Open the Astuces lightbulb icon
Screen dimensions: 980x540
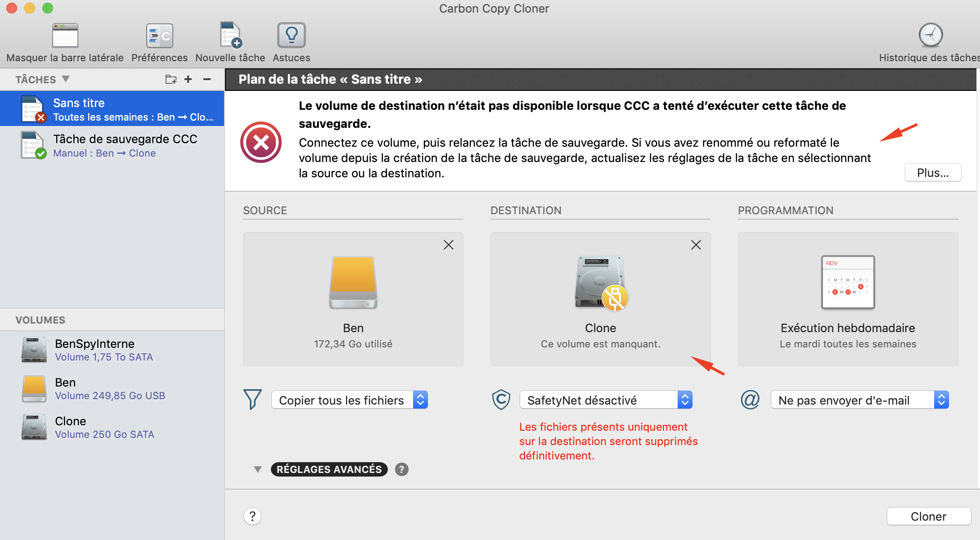pos(292,35)
